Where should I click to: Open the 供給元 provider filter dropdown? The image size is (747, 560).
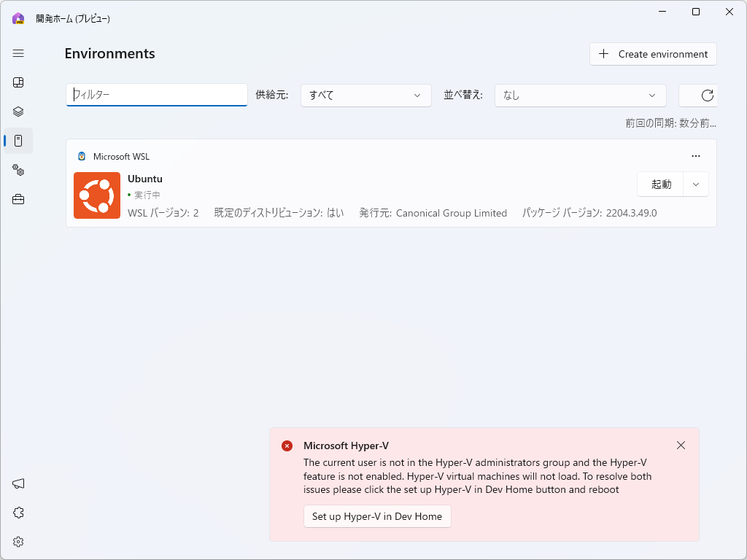tap(365, 95)
